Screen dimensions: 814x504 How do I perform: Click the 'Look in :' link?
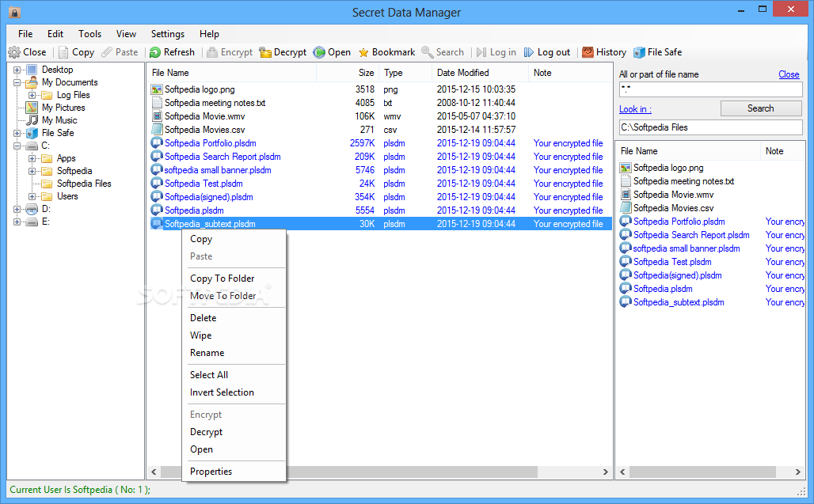pyautogui.click(x=635, y=109)
